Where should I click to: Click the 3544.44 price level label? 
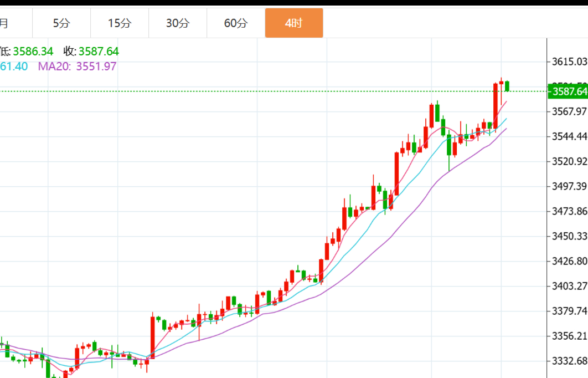569,136
